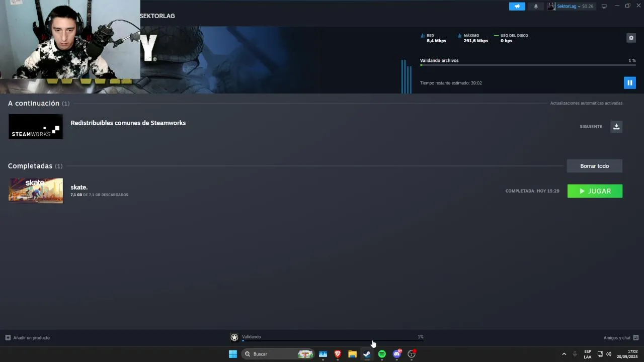Click the Completadas section header

(x=30, y=166)
